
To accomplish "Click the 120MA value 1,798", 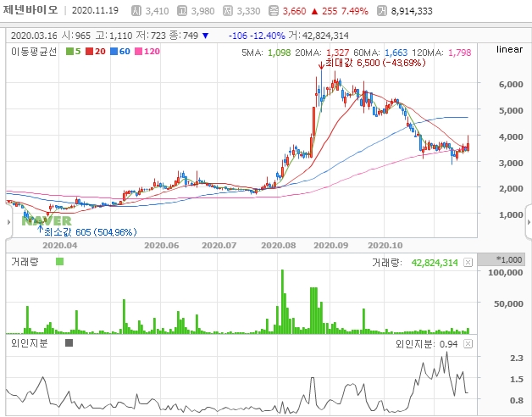I will pos(460,53).
